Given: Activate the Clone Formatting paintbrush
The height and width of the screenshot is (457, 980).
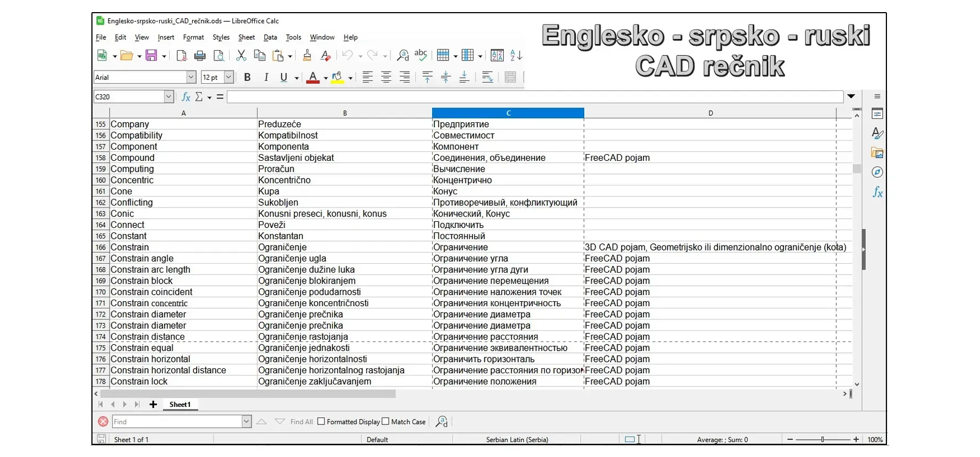Looking at the screenshot, I should (x=307, y=56).
